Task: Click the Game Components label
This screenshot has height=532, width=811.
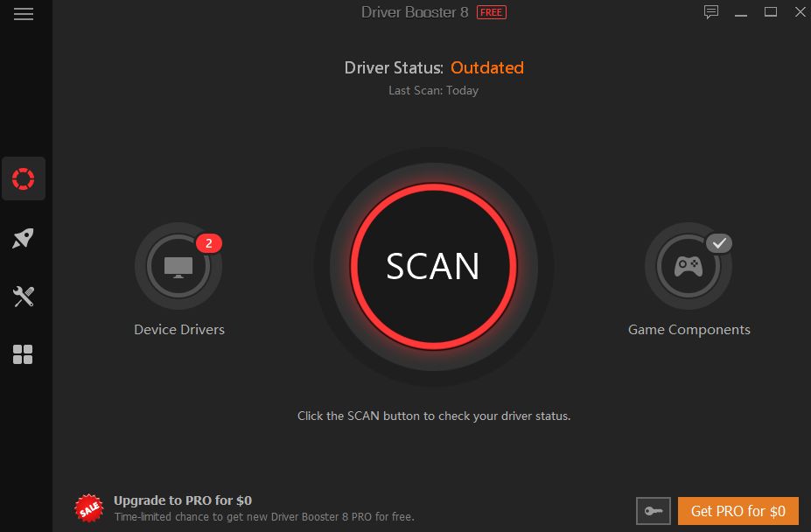Action: [x=689, y=330]
